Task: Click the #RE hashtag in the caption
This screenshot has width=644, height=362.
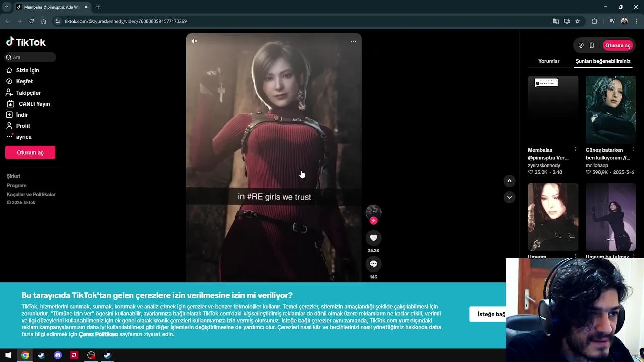Action: coord(255,197)
